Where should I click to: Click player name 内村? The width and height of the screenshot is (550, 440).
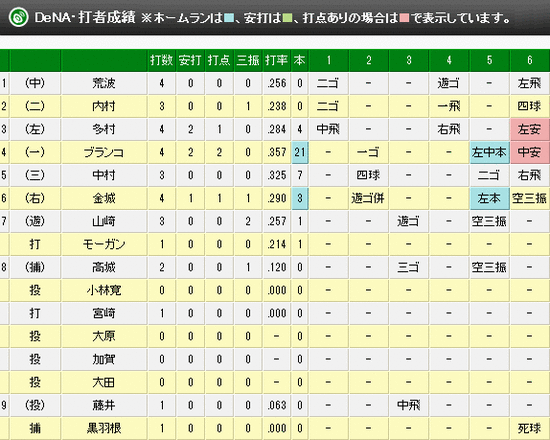(104, 106)
